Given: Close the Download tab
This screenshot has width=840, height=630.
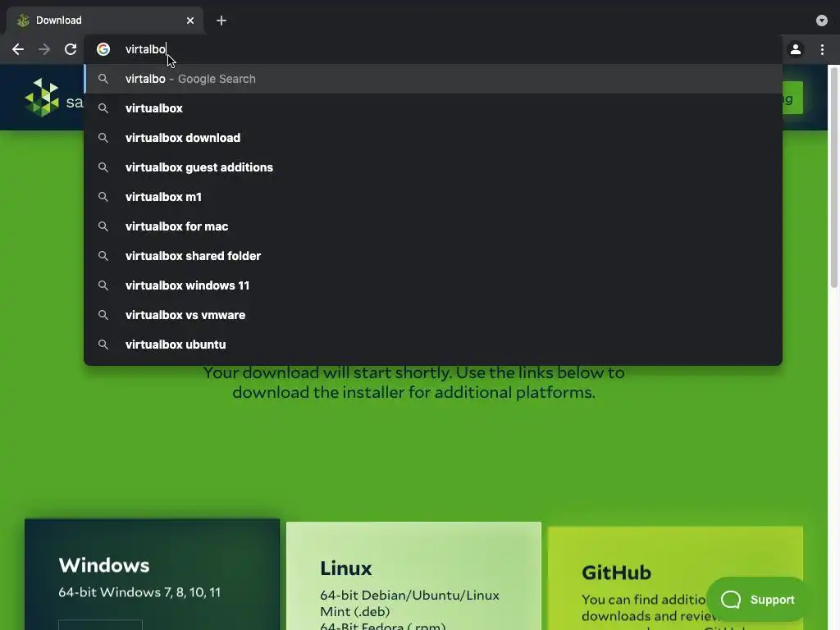Looking at the screenshot, I should point(190,21).
